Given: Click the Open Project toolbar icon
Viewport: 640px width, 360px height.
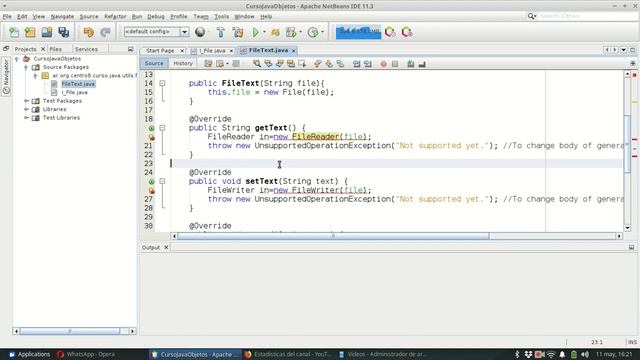Looking at the screenshot, I should point(47,32).
